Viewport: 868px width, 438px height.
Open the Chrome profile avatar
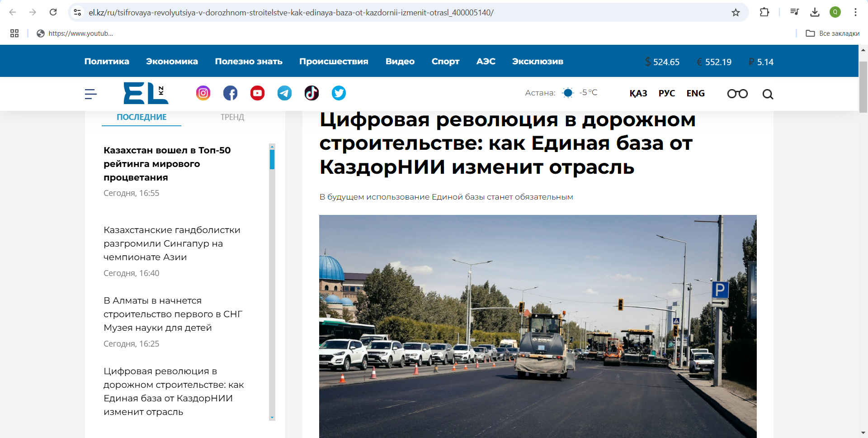tap(835, 12)
